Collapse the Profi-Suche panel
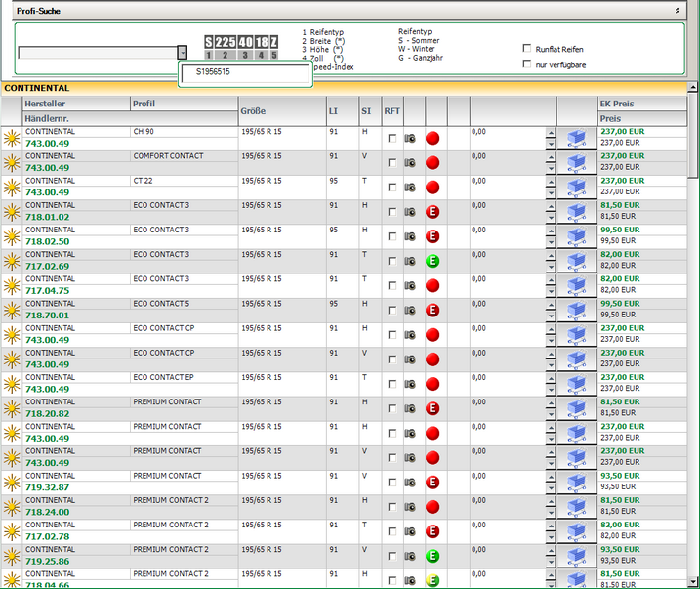Screen dimensions: 700x589 click(x=678, y=11)
